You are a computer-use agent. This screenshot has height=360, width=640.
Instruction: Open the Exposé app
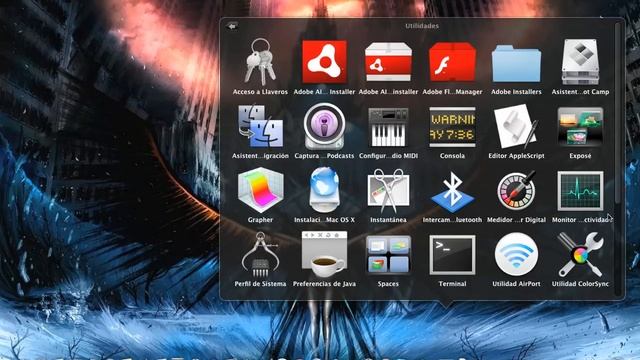(x=580, y=127)
